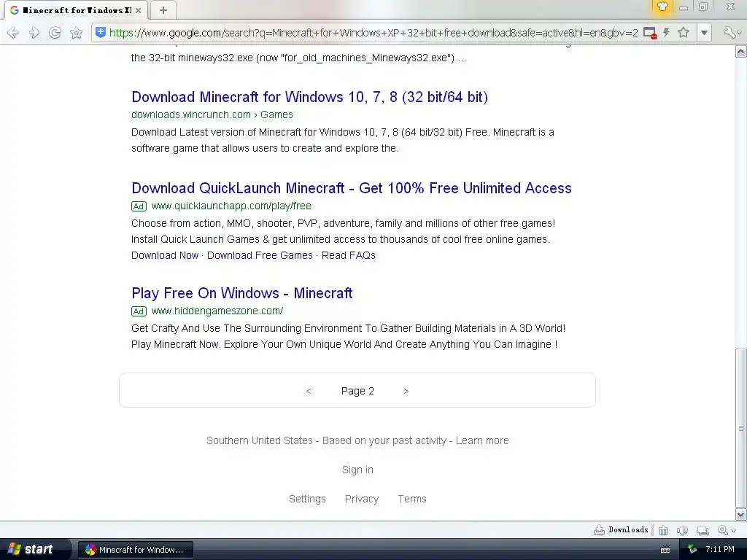Reload the Google search page
The height and width of the screenshot is (560, 747).
[x=55, y=33]
